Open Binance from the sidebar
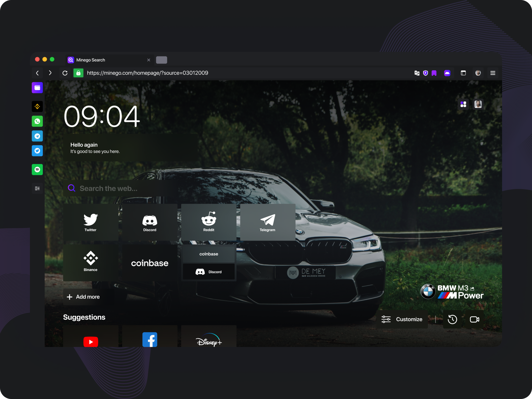 click(37, 106)
